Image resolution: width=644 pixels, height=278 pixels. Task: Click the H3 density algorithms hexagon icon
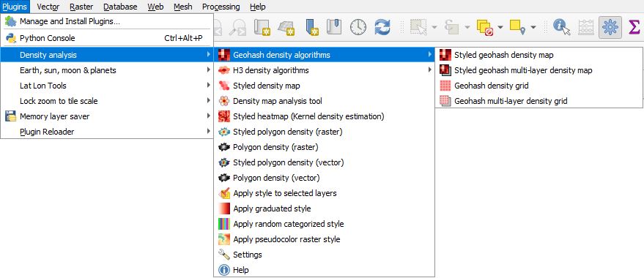[224, 70]
